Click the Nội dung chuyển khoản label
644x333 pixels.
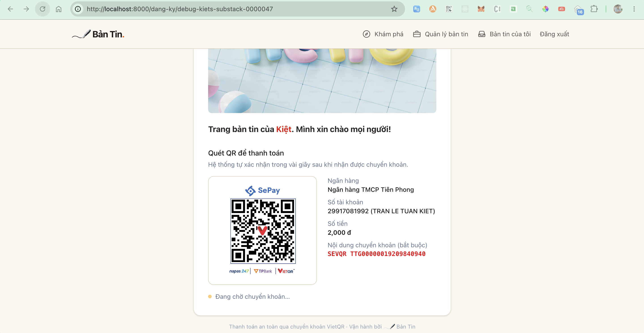click(x=377, y=245)
